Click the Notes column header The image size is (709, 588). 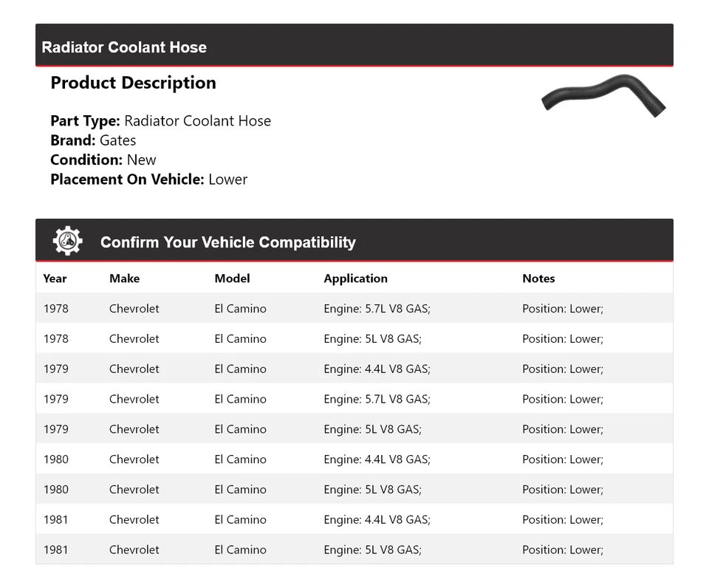538,278
